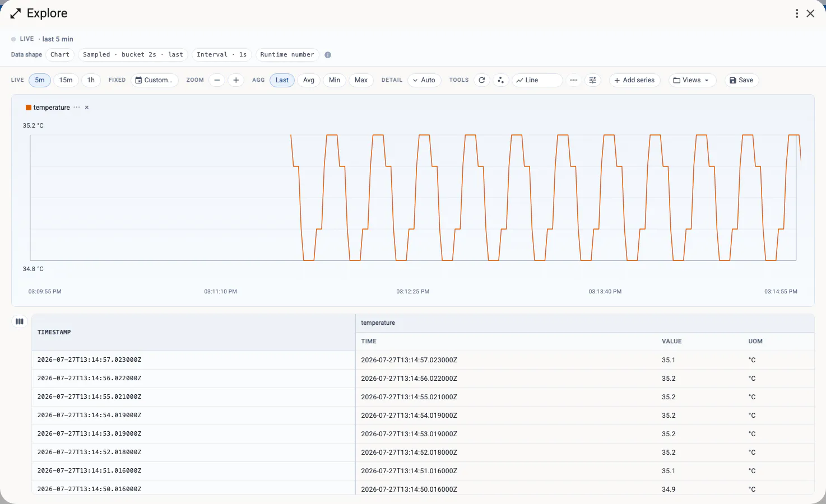
Task: Zoom out with the minus button
Action: point(217,80)
